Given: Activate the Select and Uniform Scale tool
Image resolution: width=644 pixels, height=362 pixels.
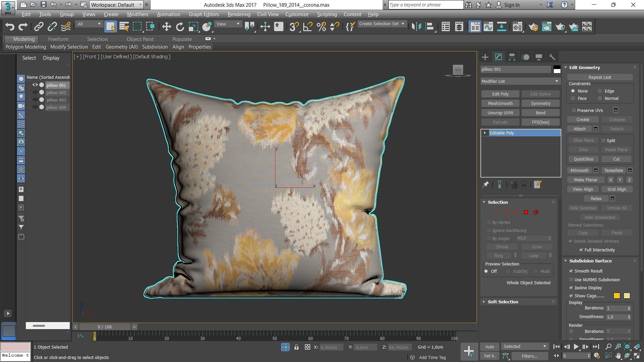Looking at the screenshot, I should point(194,27).
